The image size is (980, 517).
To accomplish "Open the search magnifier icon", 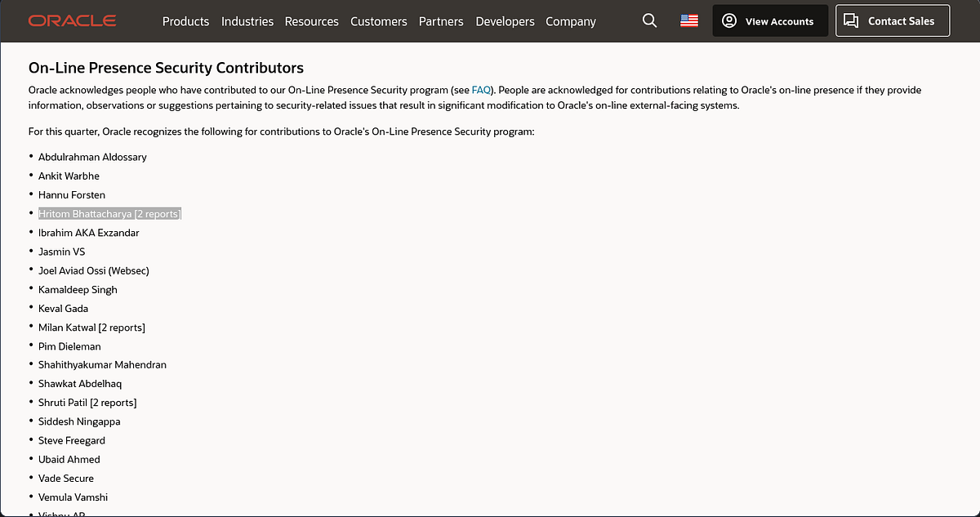I will [x=649, y=20].
